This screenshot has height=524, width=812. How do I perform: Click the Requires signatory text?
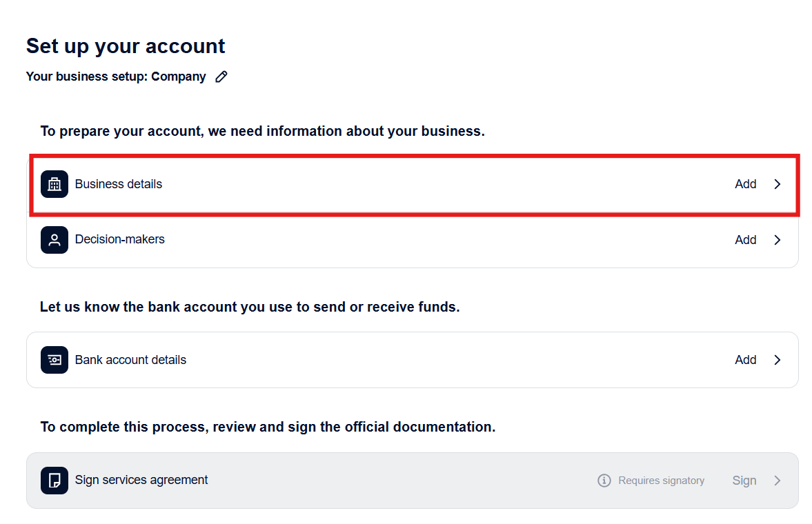pyautogui.click(x=662, y=481)
